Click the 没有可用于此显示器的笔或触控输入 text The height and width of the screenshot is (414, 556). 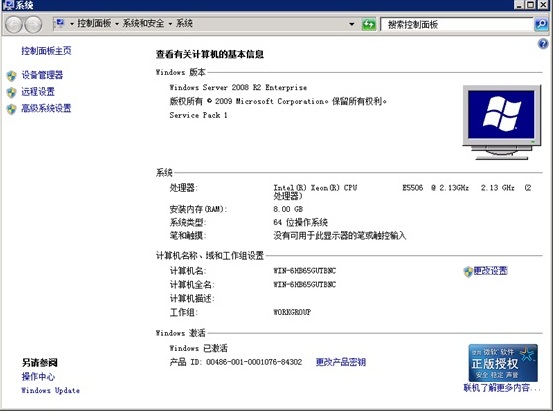coord(339,236)
